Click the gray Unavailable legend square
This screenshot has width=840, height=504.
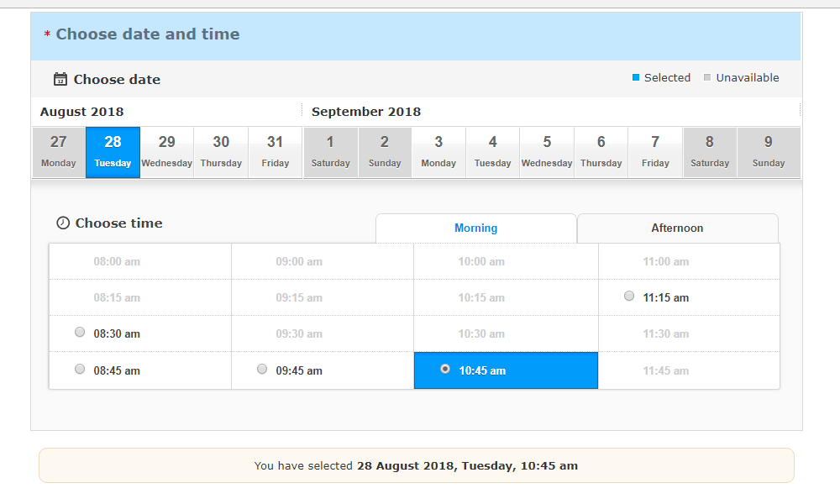(x=707, y=78)
